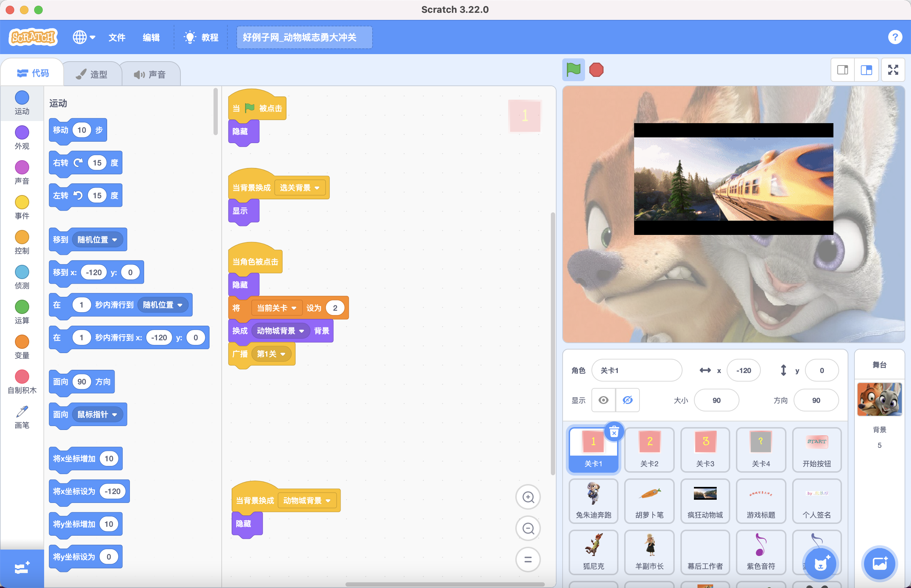Edit the sprite x position field
This screenshot has height=588, width=911.
point(743,370)
